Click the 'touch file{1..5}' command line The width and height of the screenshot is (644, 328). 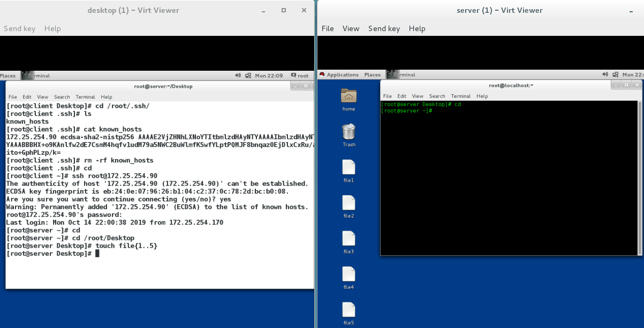point(82,245)
